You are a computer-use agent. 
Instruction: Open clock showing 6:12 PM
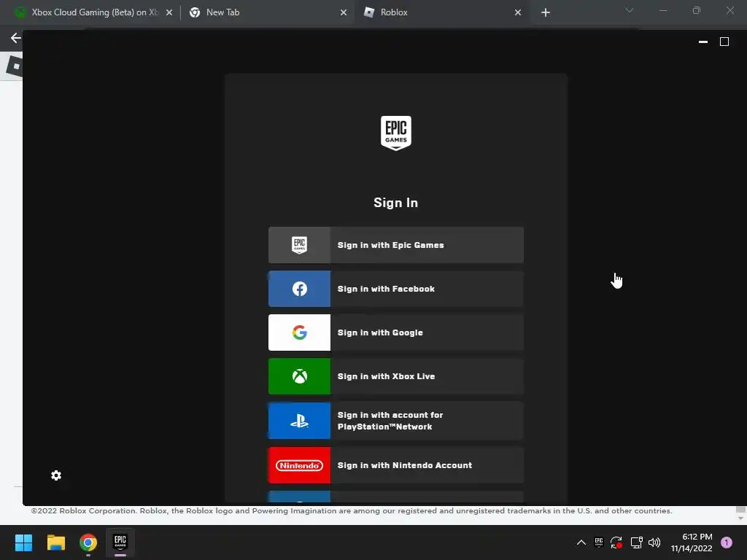coord(692,542)
